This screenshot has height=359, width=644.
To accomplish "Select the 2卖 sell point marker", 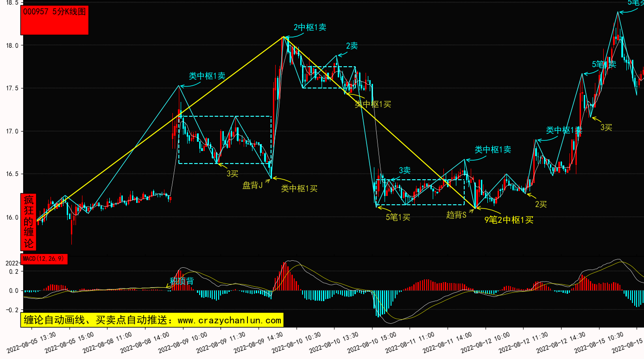I will coord(352,46).
